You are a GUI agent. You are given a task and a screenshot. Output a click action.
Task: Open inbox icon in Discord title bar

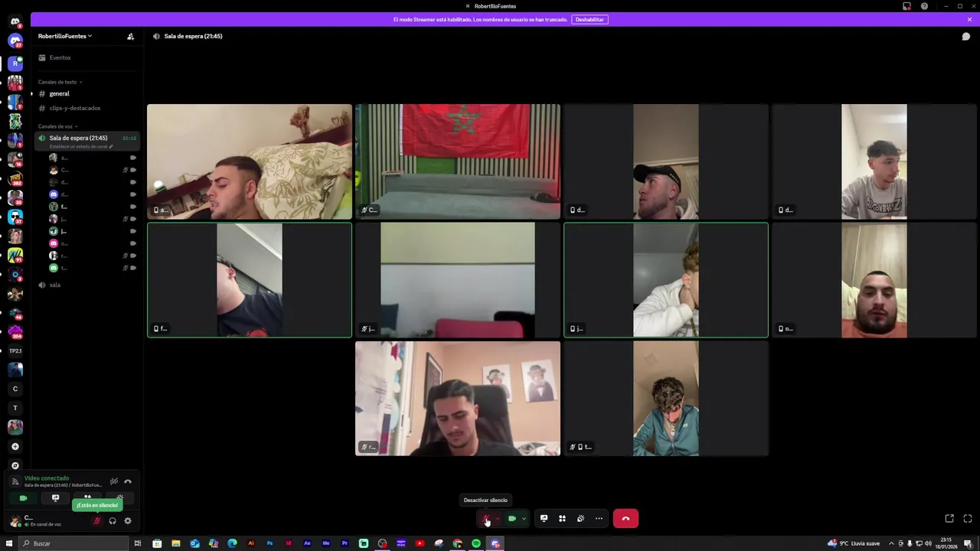click(x=906, y=6)
